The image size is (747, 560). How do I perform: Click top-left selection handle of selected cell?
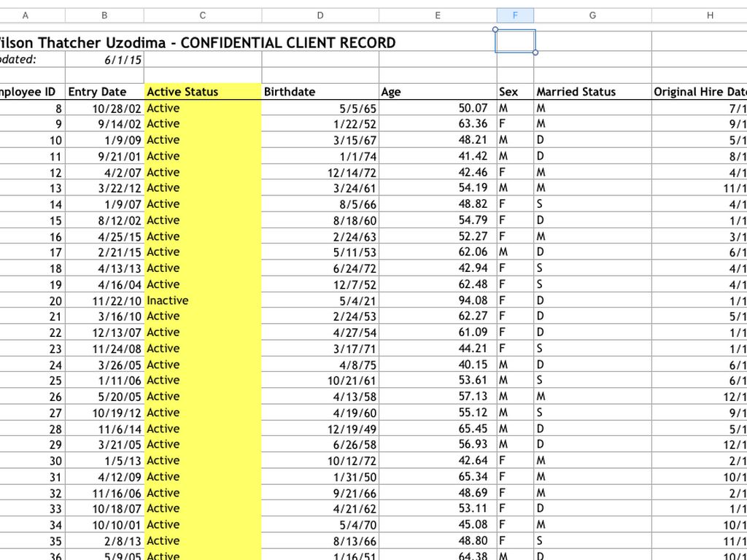tap(495, 30)
